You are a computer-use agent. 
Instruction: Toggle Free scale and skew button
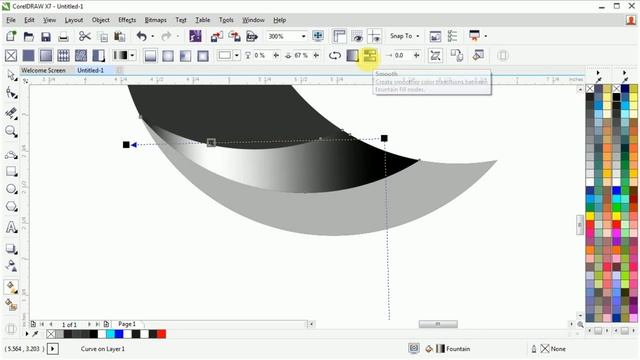click(x=436, y=55)
